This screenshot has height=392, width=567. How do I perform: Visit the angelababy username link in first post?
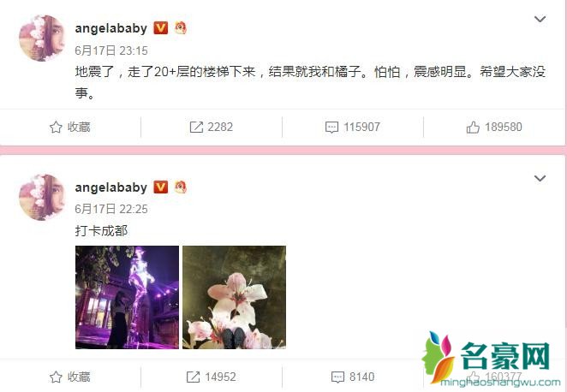click(x=111, y=28)
